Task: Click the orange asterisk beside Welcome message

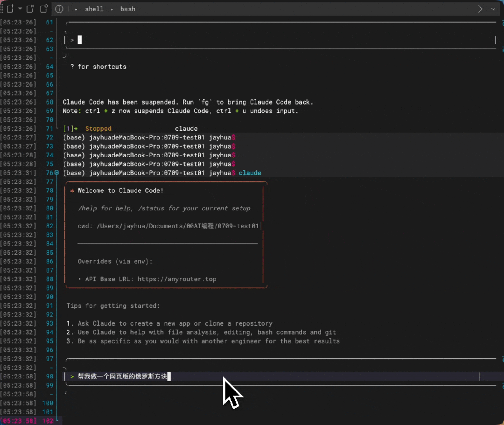Action: click(72, 191)
